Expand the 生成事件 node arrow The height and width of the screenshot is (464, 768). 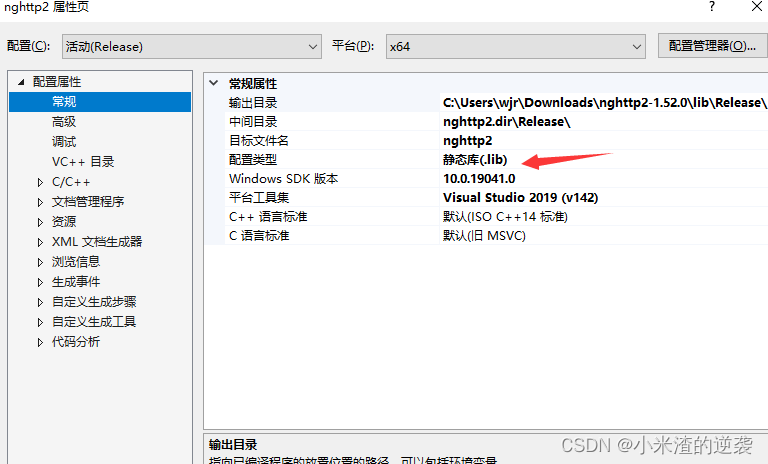coord(40,282)
